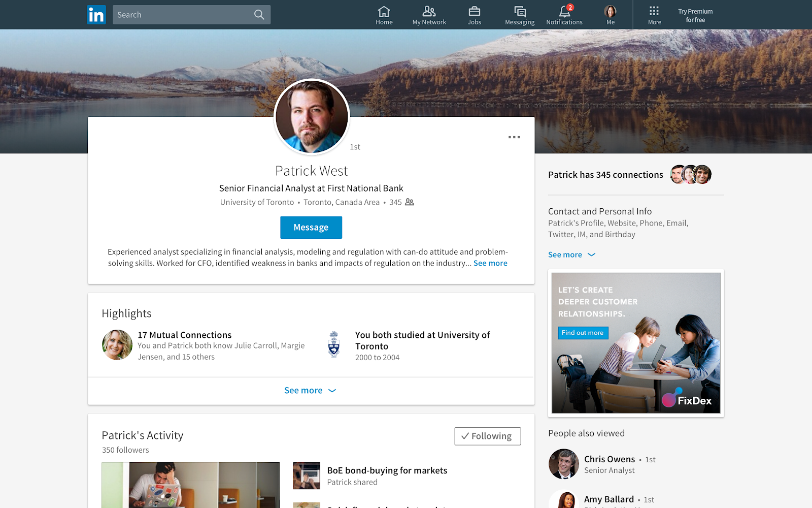The height and width of the screenshot is (508, 812).
Task: Toggle the Following status on Patrick's activity
Action: (487, 436)
